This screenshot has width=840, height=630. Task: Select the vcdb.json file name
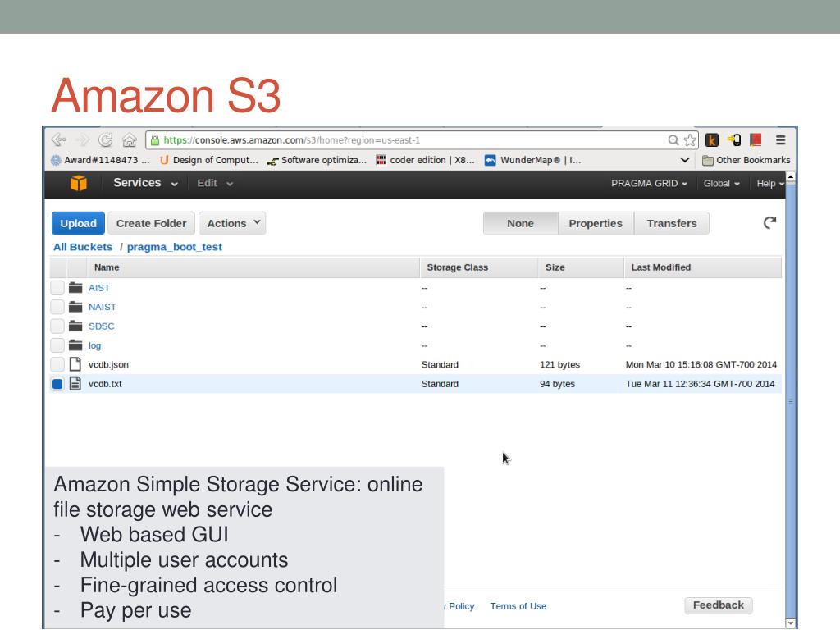point(108,364)
